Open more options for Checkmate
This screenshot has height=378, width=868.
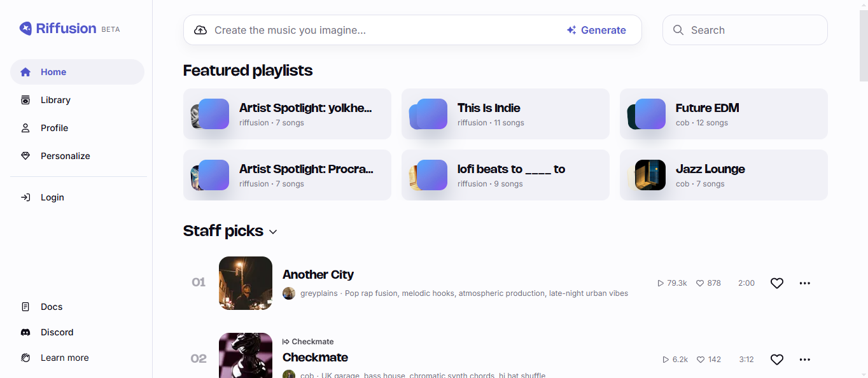coord(805,360)
